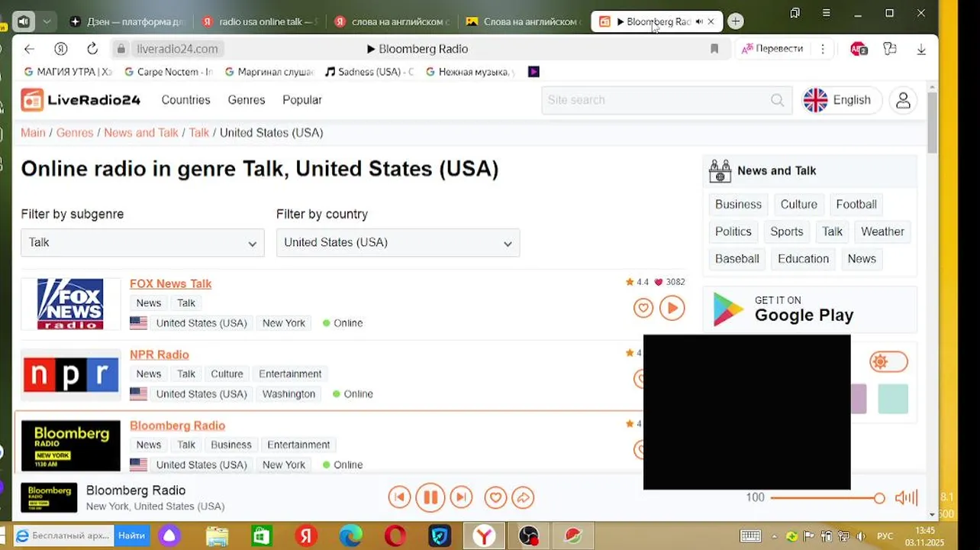Screen dimensions: 980x550
Task: Adjust the player volume slider
Action: (x=827, y=498)
